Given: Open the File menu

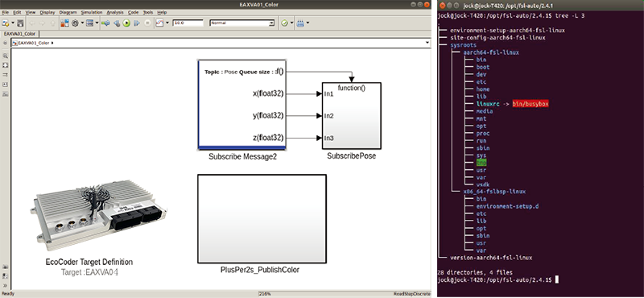Looking at the screenshot, I should pyautogui.click(x=5, y=12).
